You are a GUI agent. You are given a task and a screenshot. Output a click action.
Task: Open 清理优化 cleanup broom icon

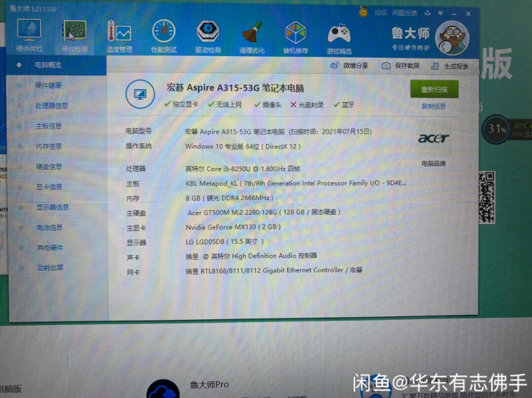251,37
